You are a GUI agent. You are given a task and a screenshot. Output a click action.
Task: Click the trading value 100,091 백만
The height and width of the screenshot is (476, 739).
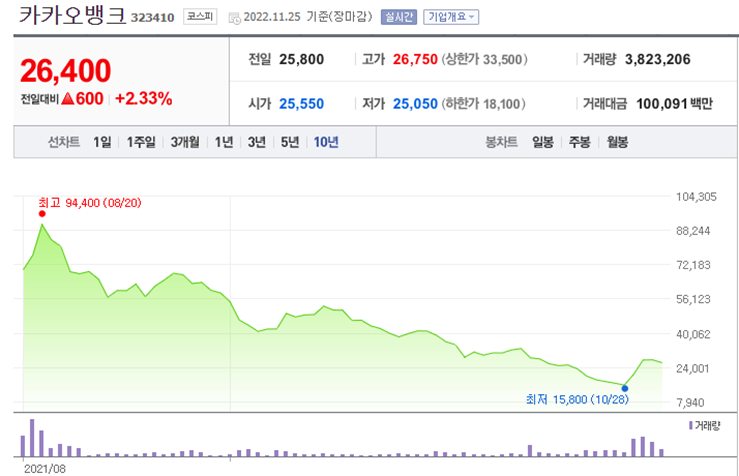tap(674, 104)
